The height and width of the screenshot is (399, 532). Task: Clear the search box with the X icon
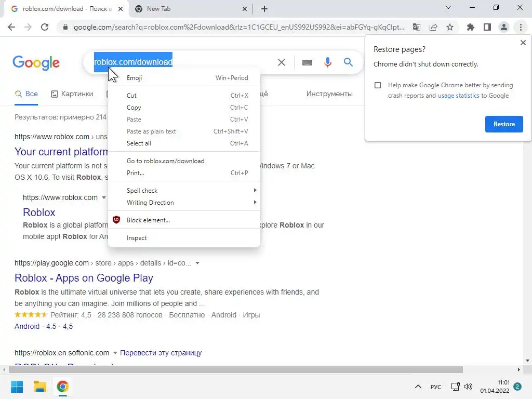coord(282,62)
